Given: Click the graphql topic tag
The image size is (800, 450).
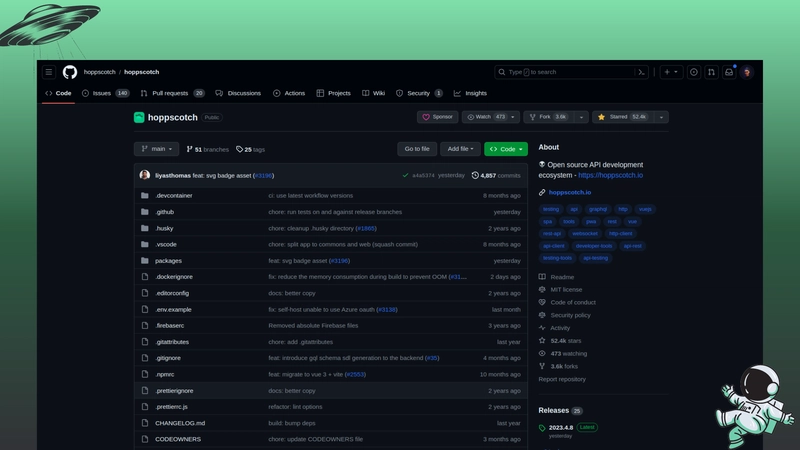Looking at the screenshot, I should point(597,209).
